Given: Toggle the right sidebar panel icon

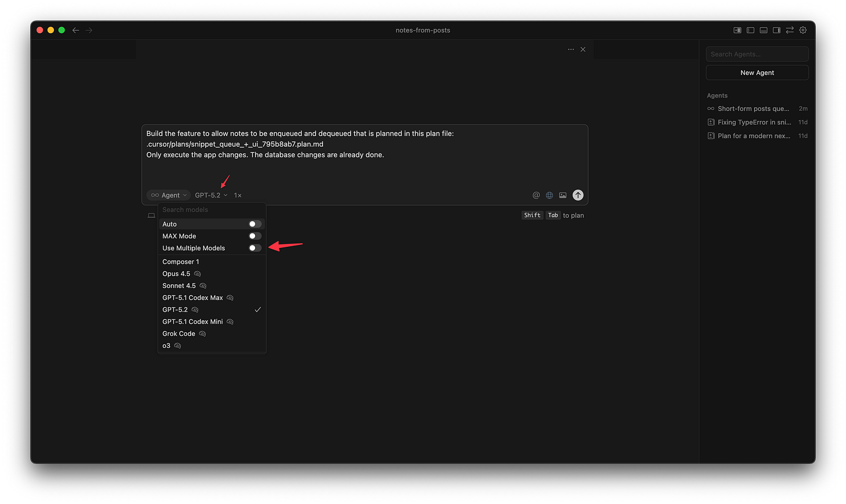Looking at the screenshot, I should [776, 30].
